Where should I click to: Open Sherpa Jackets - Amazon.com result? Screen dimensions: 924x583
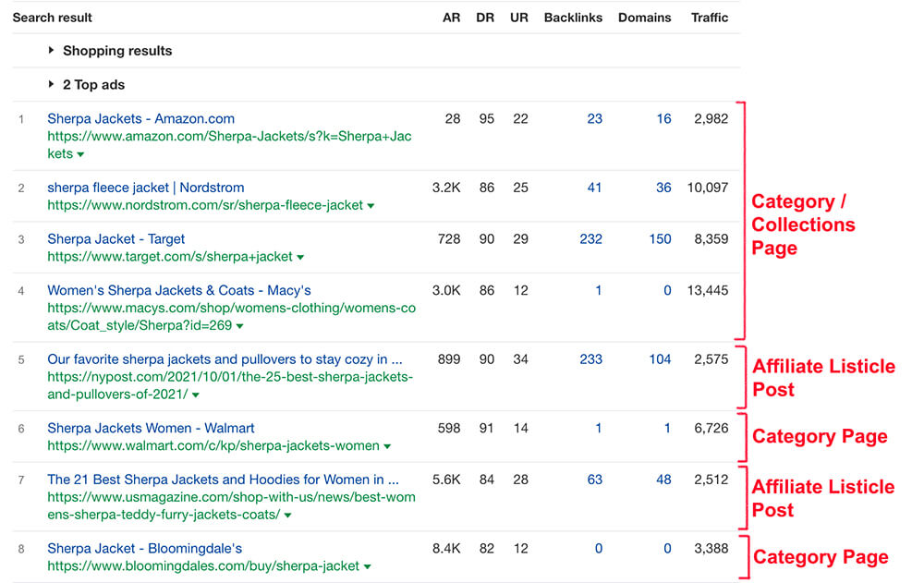tap(140, 118)
